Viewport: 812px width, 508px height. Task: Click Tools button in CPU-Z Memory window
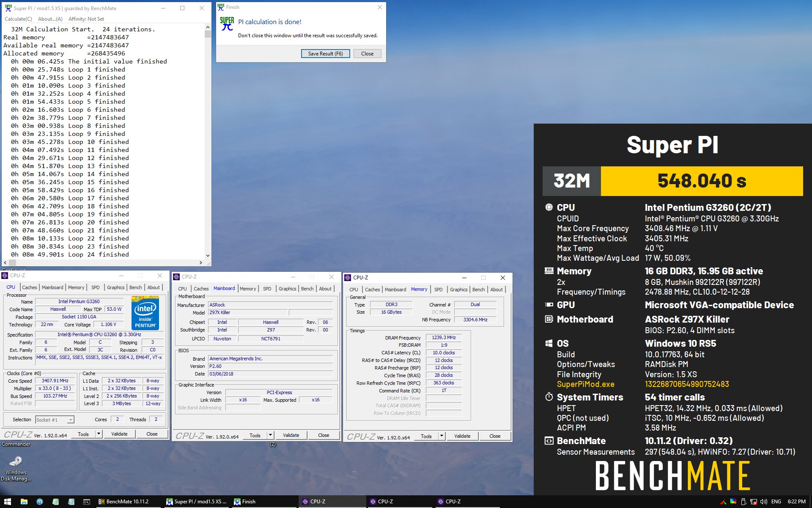point(426,436)
